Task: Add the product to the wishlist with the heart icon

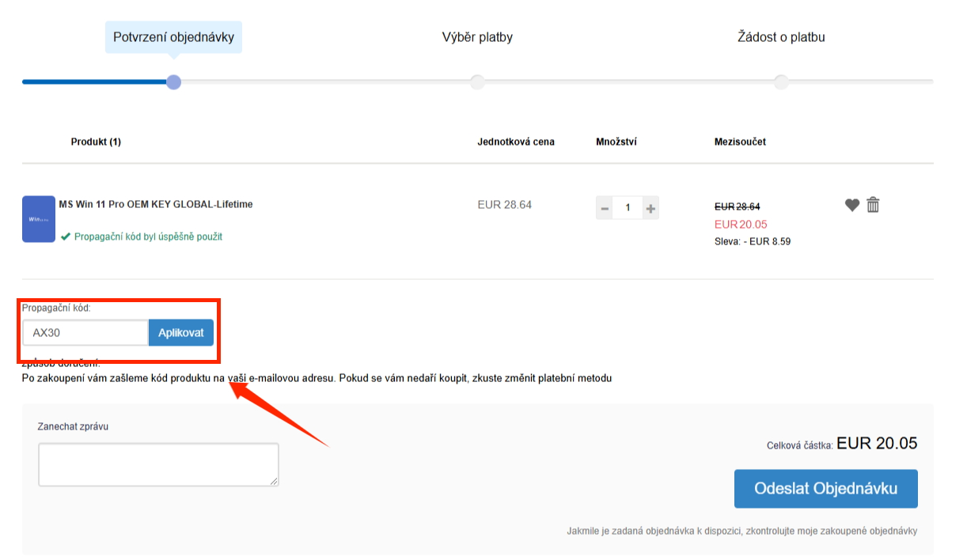Action: [851, 205]
